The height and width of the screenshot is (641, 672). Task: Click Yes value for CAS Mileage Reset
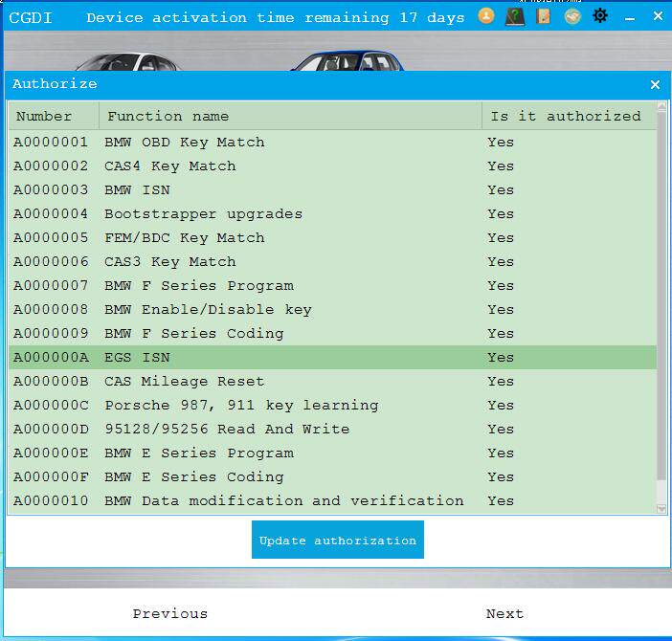[x=500, y=382]
